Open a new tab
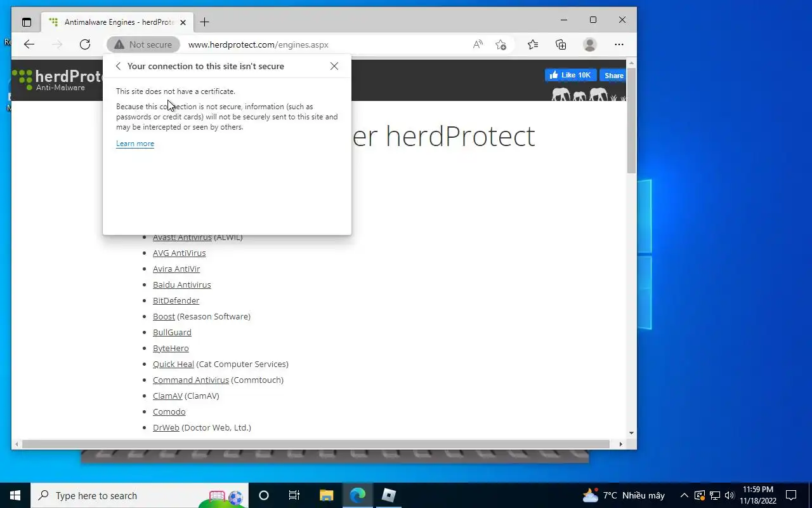812x508 pixels. pyautogui.click(x=204, y=22)
